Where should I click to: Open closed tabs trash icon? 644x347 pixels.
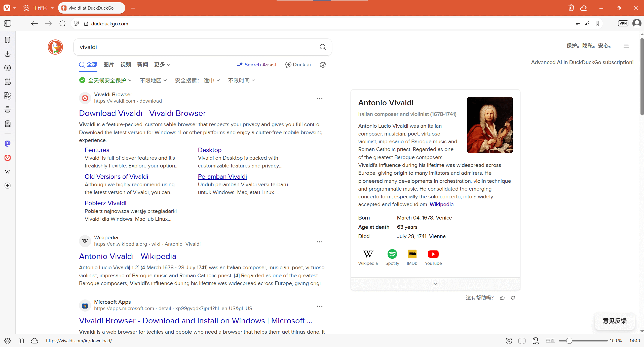[571, 8]
